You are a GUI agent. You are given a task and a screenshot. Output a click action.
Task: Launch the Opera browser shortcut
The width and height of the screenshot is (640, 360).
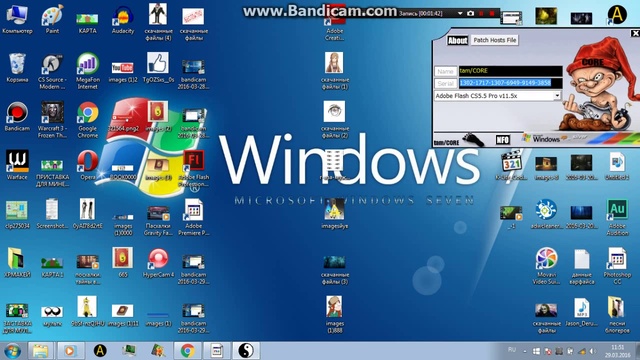click(x=87, y=165)
